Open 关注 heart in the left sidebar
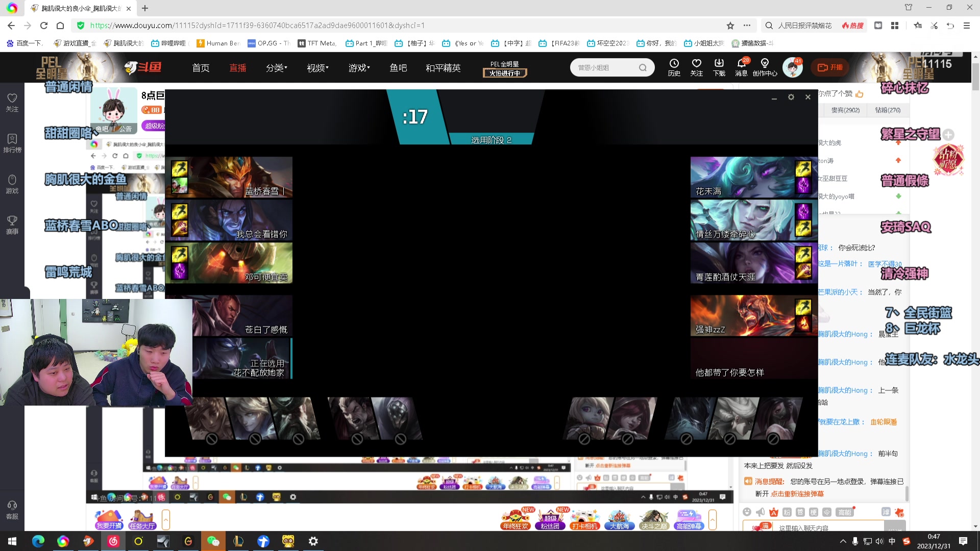The width and height of the screenshot is (980, 551). (x=12, y=102)
